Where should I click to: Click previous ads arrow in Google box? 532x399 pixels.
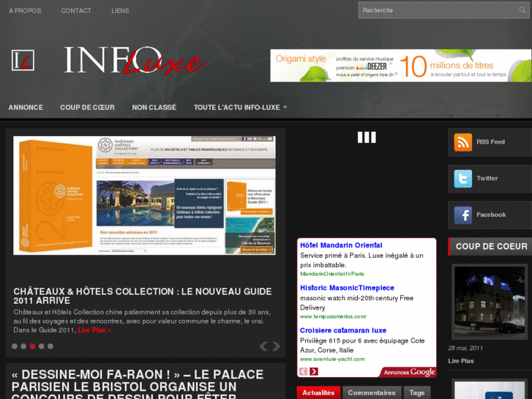click(303, 371)
